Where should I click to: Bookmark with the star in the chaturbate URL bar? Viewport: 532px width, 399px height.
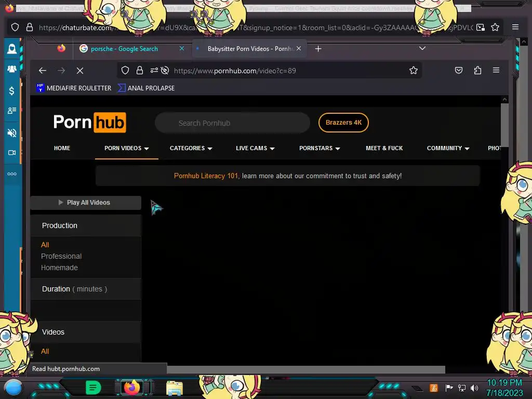(495, 27)
